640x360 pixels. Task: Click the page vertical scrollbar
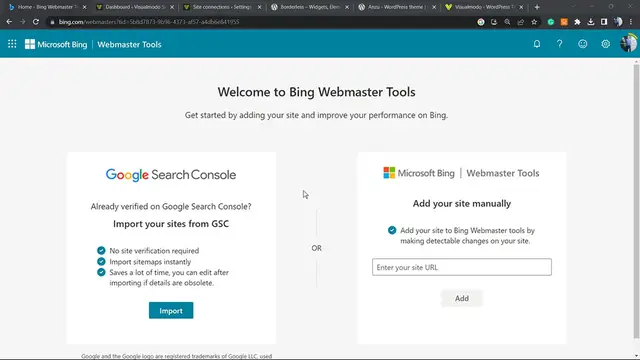click(636, 201)
